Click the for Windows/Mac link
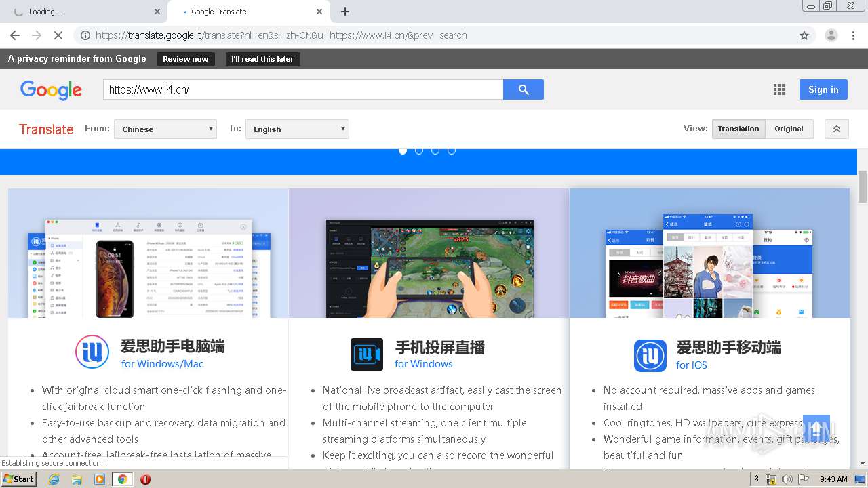This screenshot has width=868, height=488. [162, 364]
